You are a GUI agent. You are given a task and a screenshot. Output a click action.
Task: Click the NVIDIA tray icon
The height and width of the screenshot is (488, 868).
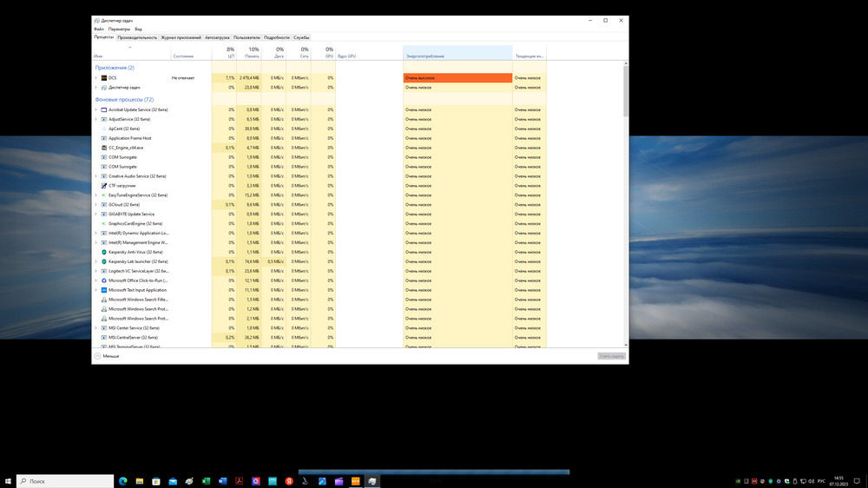(738, 481)
